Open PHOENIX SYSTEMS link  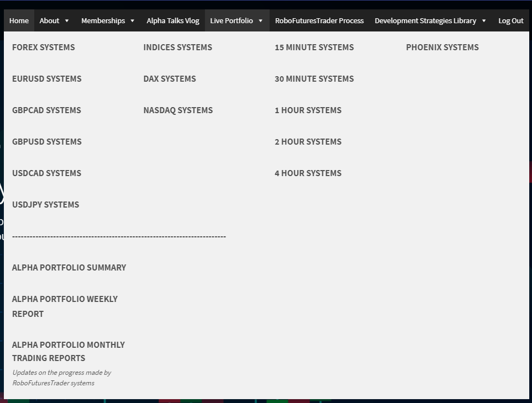pos(443,47)
